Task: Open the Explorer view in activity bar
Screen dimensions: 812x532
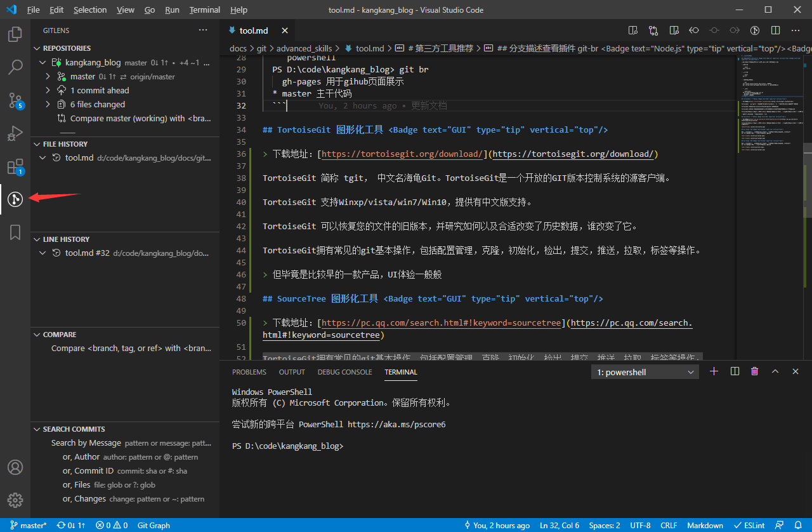Action: [x=15, y=34]
